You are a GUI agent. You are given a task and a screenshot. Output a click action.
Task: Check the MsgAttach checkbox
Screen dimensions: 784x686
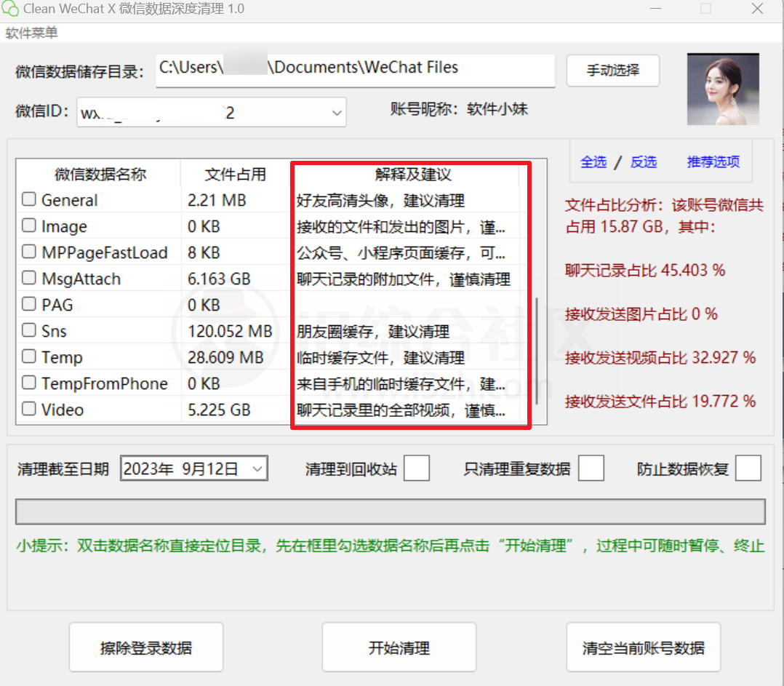point(29,277)
